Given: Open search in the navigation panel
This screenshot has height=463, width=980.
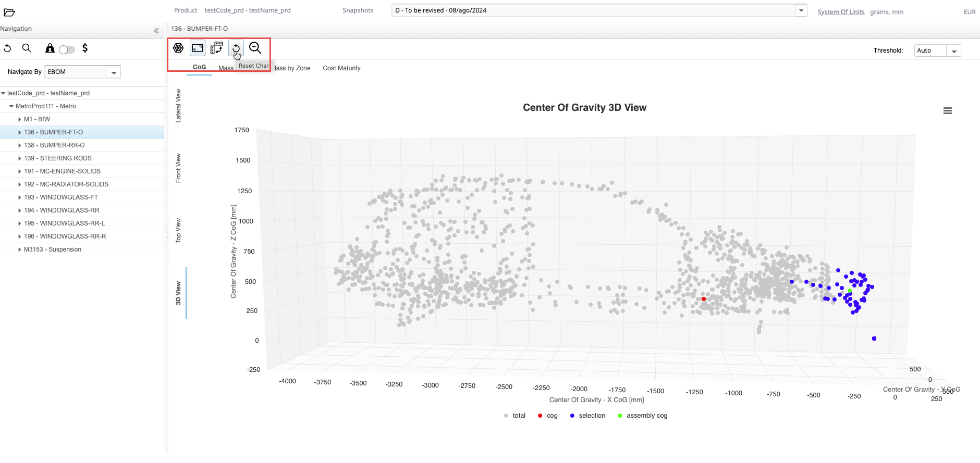Looking at the screenshot, I should (27, 48).
